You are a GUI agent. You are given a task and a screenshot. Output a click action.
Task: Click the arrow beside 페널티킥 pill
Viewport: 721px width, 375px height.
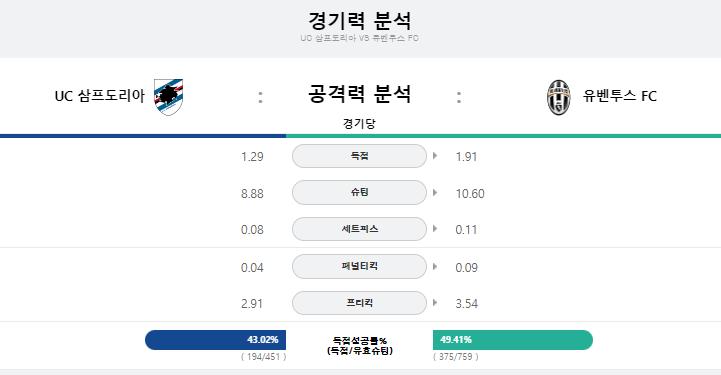point(435,267)
